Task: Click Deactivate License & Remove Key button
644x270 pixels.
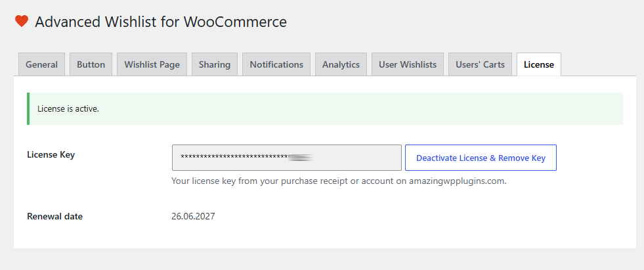Action: coord(481,158)
